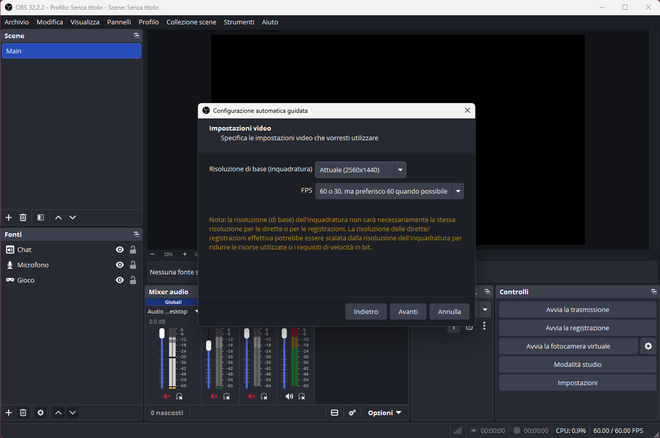Open source properties gear in Fonti toolbar
The height and width of the screenshot is (438, 660).
coord(40,413)
